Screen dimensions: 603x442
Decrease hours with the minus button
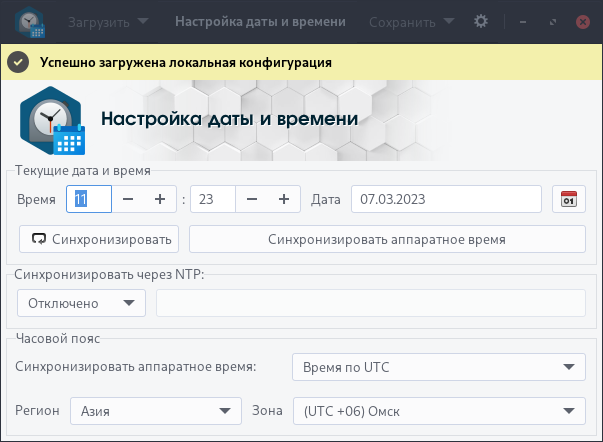[x=128, y=200]
